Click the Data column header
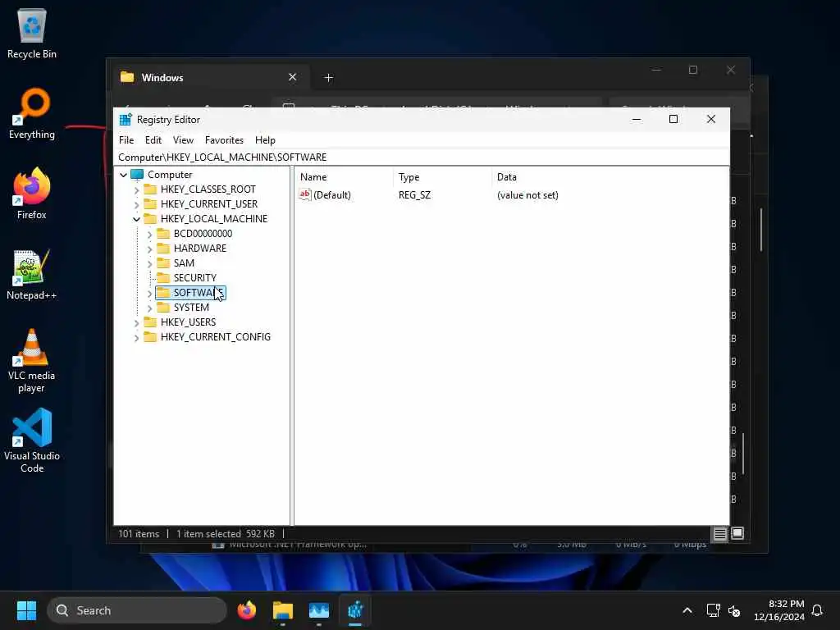Image resolution: width=840 pixels, height=630 pixels. pyautogui.click(x=609, y=177)
